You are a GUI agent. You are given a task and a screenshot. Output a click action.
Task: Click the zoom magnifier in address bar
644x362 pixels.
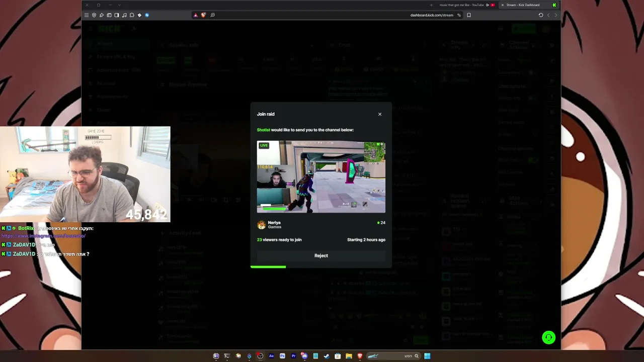(213, 15)
